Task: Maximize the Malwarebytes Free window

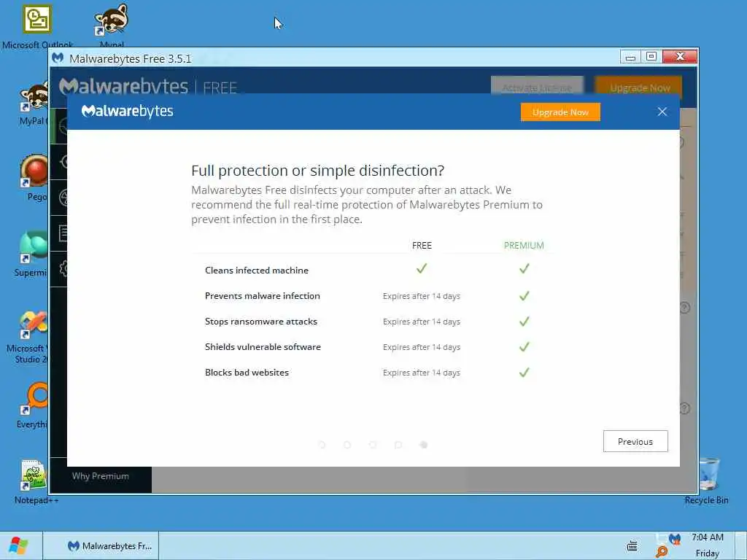Action: (651, 57)
